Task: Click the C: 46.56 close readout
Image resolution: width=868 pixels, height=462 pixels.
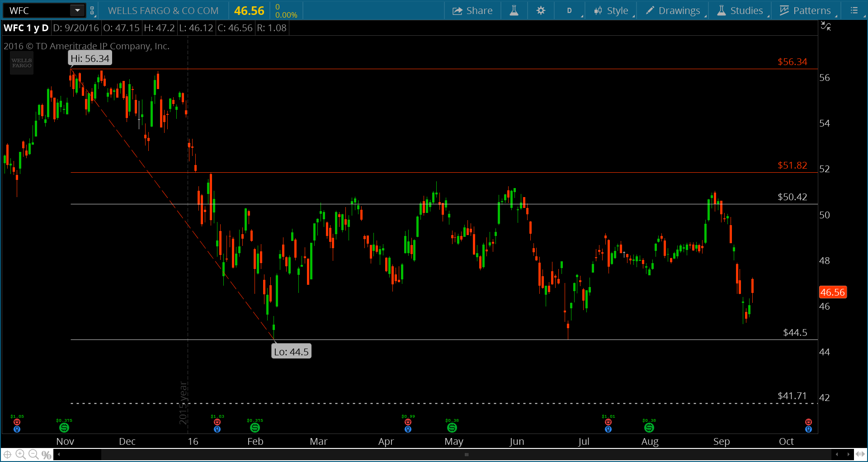Action: pos(235,28)
